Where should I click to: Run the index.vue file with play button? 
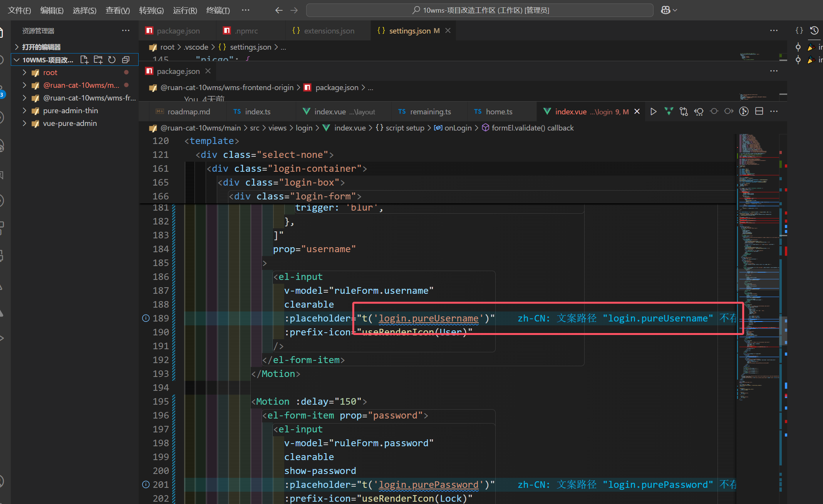654,112
